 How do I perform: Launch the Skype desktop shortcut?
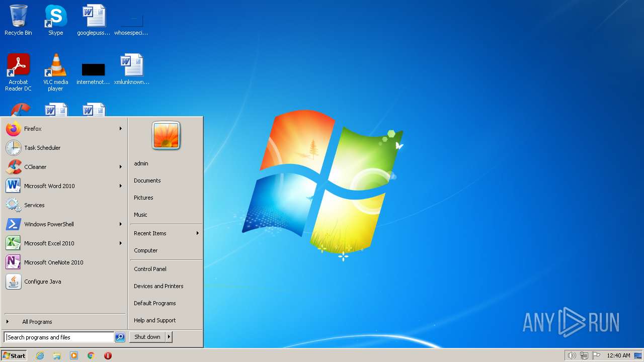coord(55,20)
